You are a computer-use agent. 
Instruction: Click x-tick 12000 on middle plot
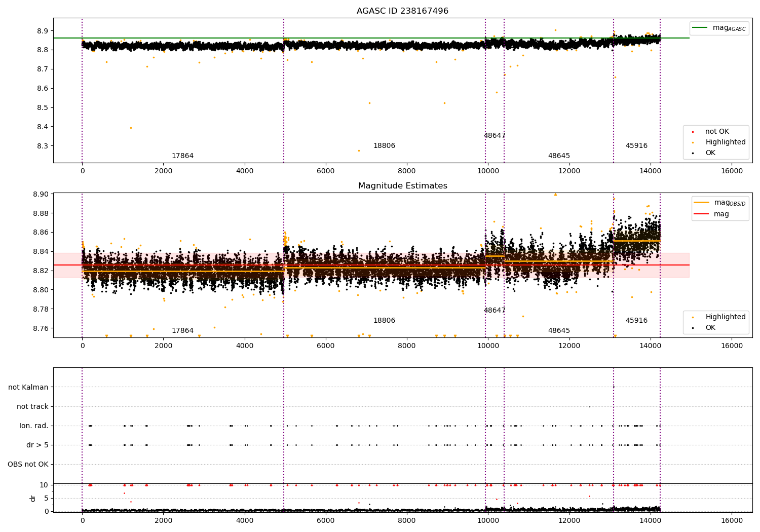click(x=569, y=346)
